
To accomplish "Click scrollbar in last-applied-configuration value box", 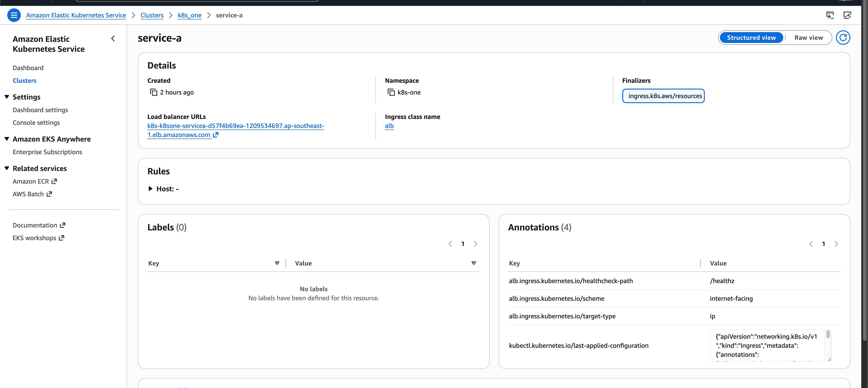I will tap(828, 335).
